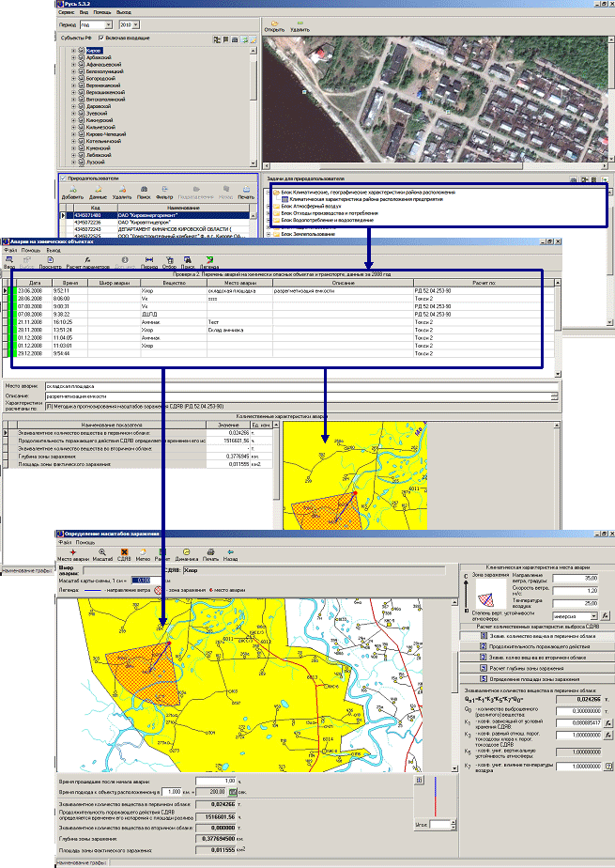The image size is (615, 868).
Task: Click the Открыть folder icon above satellite image
Action: pyautogui.click(x=274, y=23)
